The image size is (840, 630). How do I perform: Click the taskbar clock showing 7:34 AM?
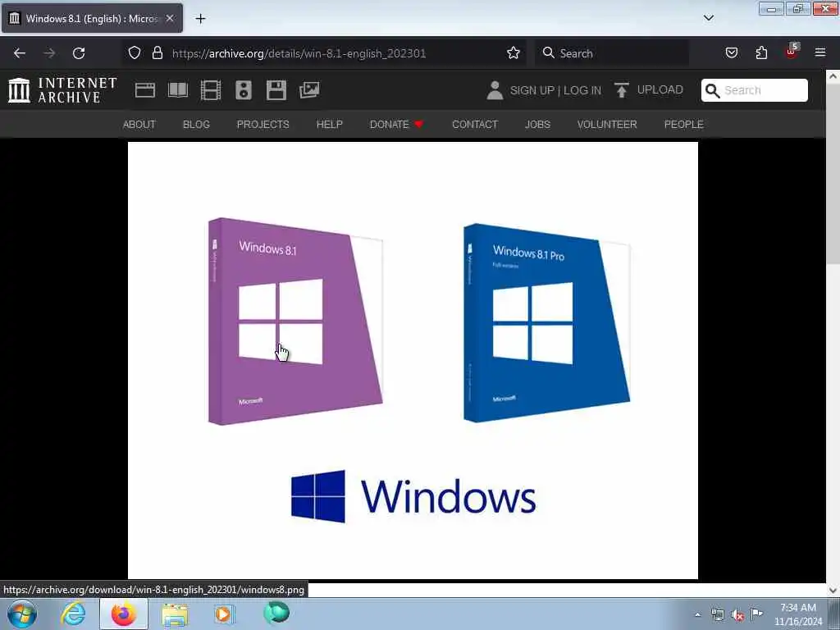click(x=797, y=614)
